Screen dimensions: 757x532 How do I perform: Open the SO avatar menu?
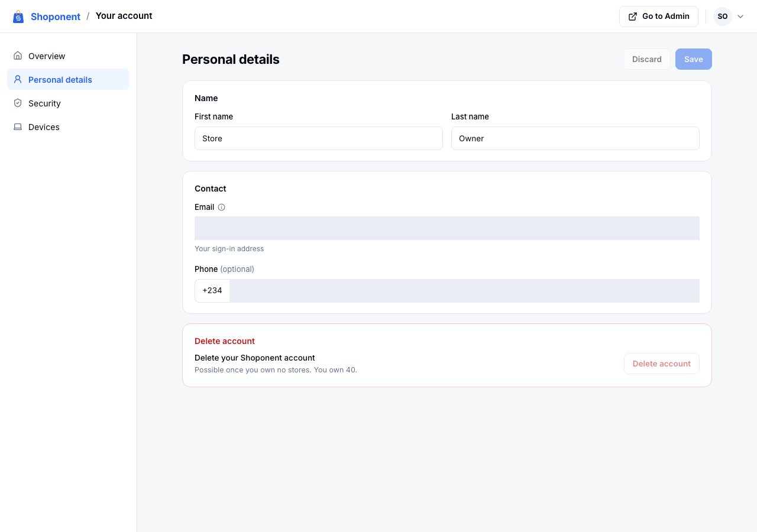click(x=722, y=17)
